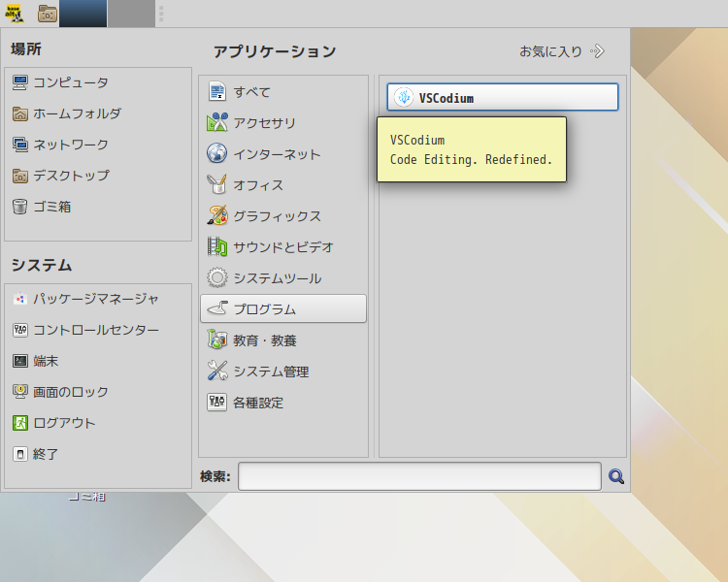This screenshot has height=582, width=728.
Task: Open the アクセサリ category
Action: [x=283, y=123]
